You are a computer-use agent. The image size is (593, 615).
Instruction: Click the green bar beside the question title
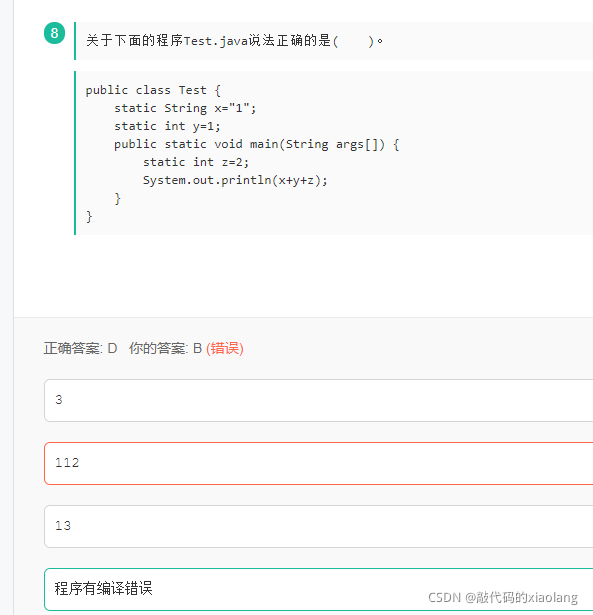pos(75,41)
